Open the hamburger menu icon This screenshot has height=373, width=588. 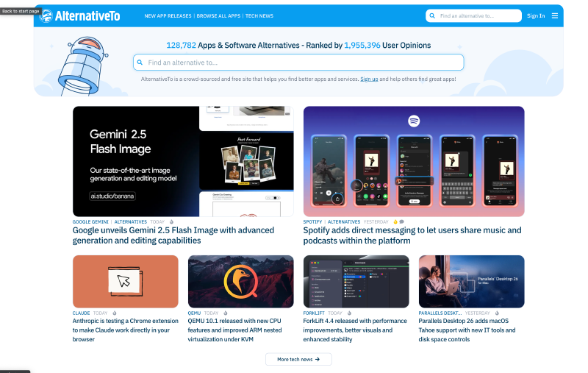[x=554, y=15]
